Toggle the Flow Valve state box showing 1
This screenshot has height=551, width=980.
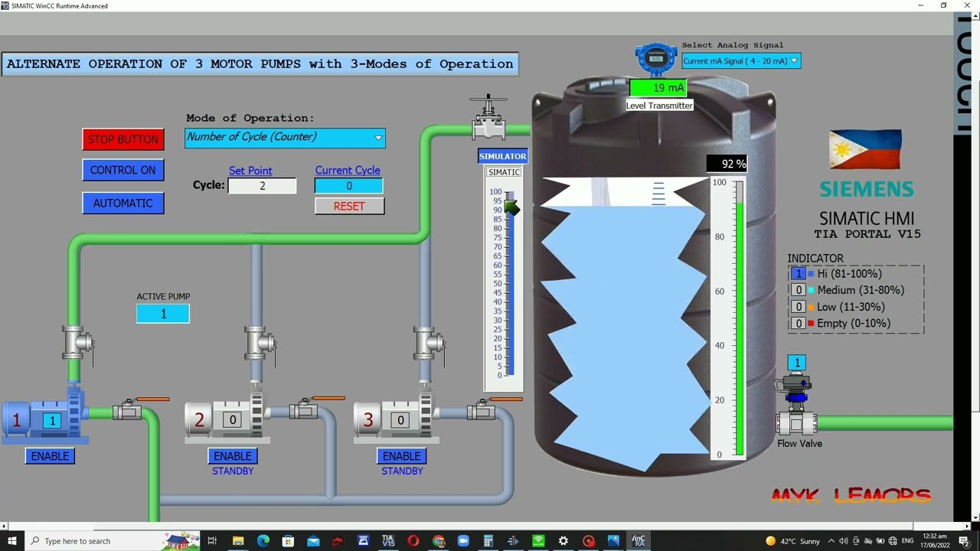click(796, 363)
